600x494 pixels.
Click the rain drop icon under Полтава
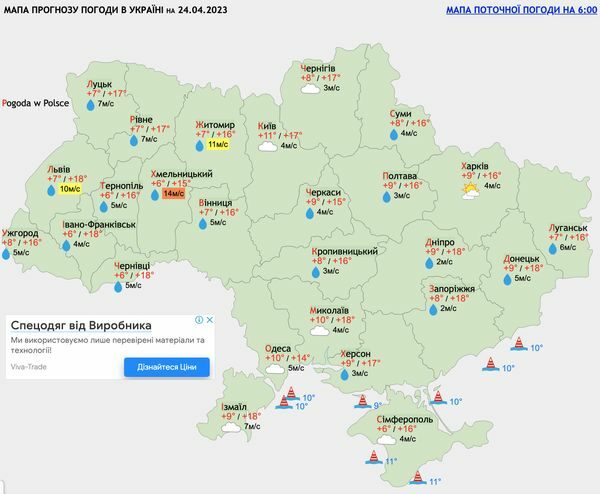pyautogui.click(x=386, y=197)
